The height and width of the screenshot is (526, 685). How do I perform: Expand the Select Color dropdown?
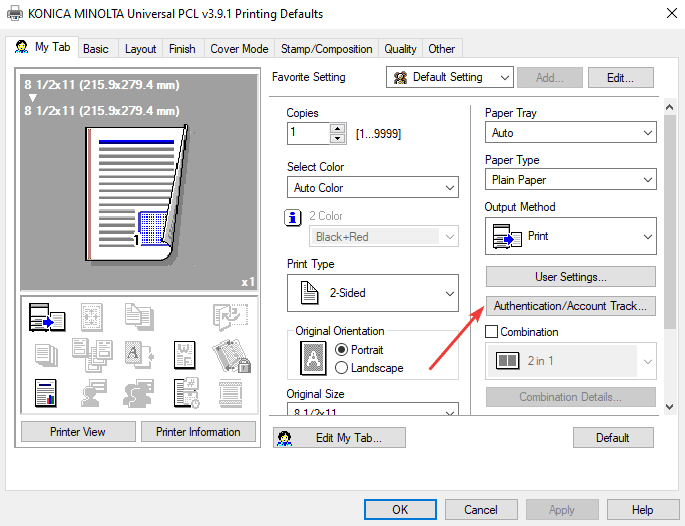[x=372, y=187]
